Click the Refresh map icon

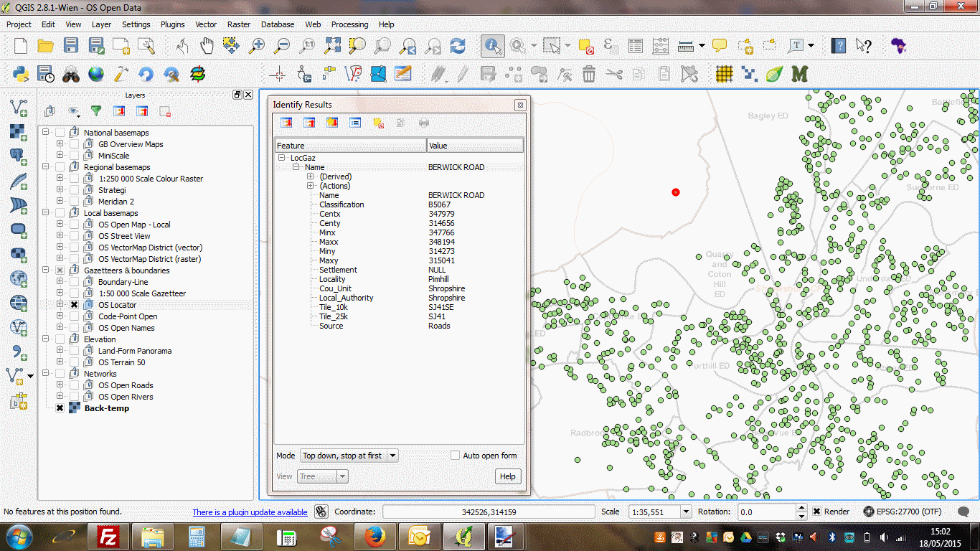[458, 46]
